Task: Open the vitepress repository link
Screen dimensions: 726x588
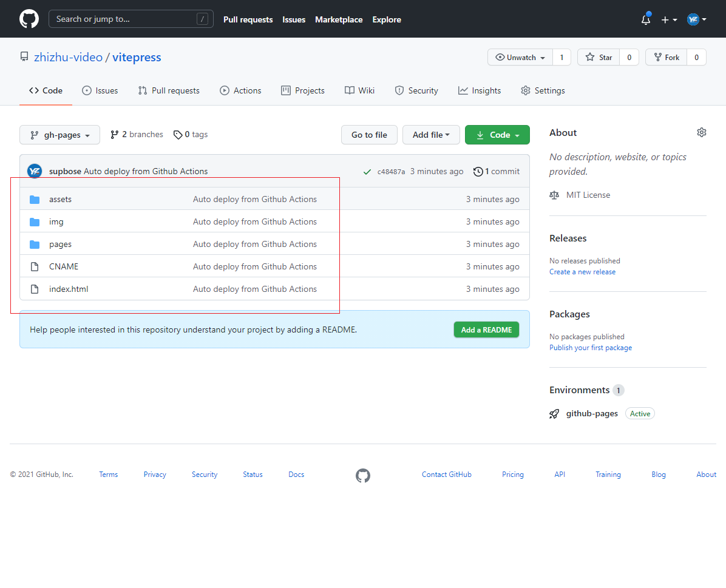Action: pos(137,58)
